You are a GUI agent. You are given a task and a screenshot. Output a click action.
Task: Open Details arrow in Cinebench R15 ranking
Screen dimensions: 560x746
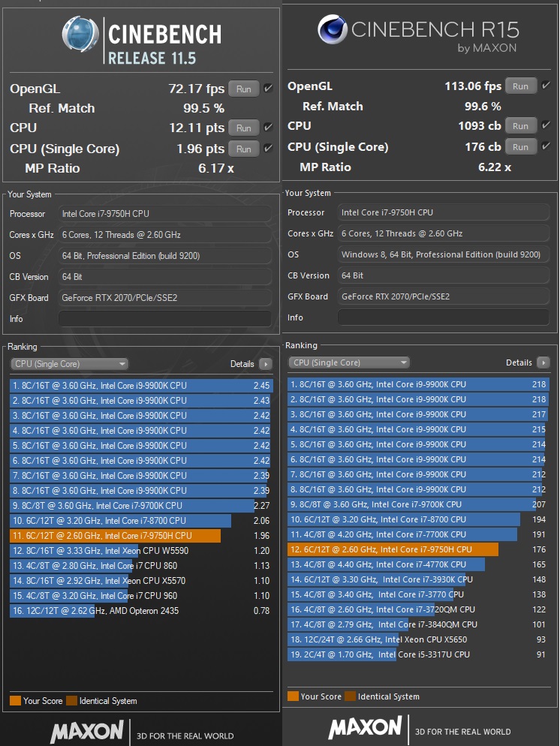(x=543, y=362)
